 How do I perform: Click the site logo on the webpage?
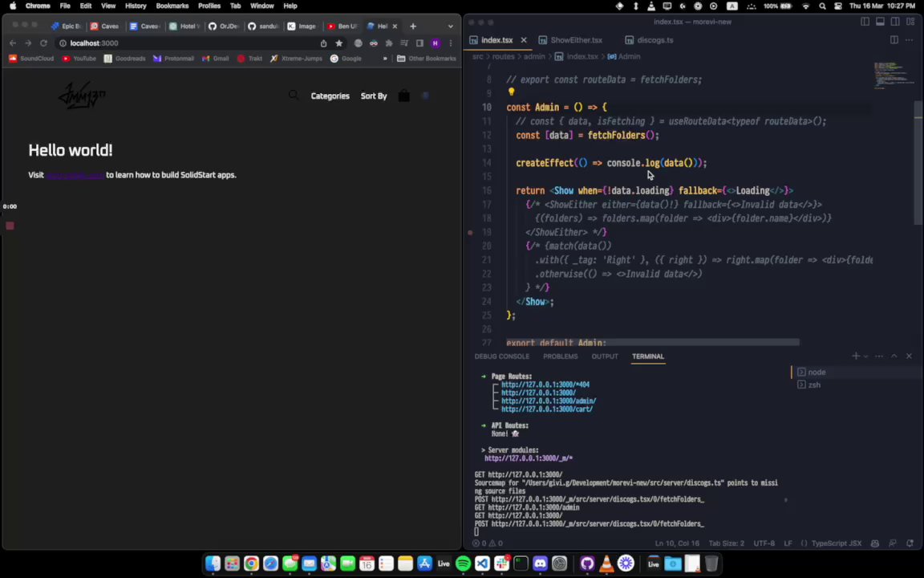tap(82, 95)
